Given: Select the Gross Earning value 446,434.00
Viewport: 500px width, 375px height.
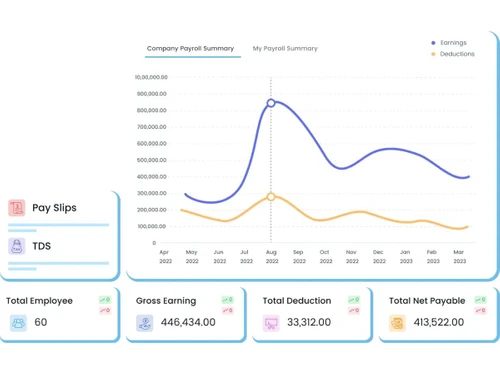Looking at the screenshot, I should (188, 322).
